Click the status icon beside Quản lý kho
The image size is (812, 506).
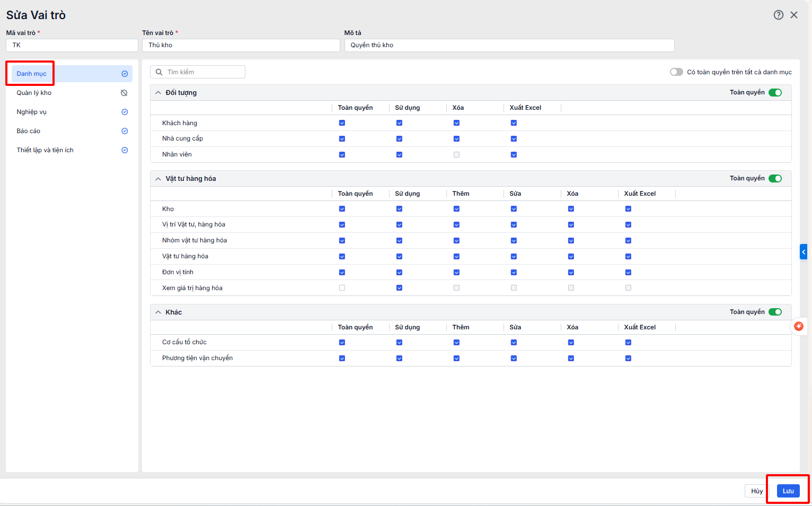click(x=124, y=93)
